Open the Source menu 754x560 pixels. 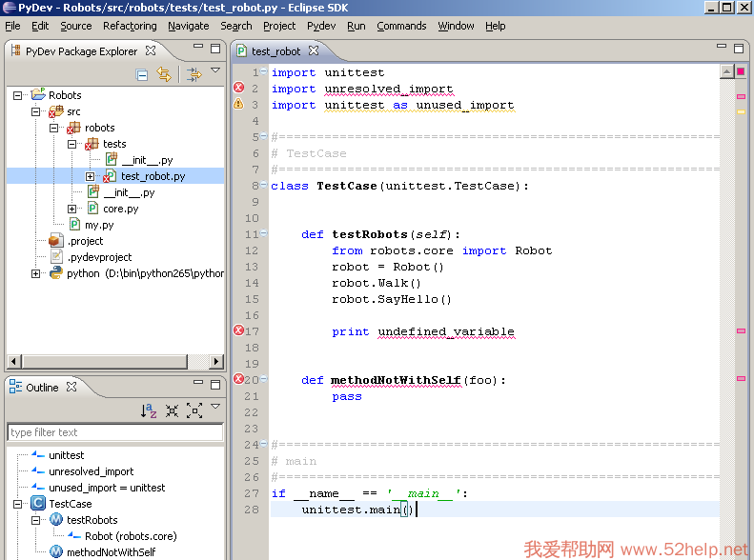76,26
